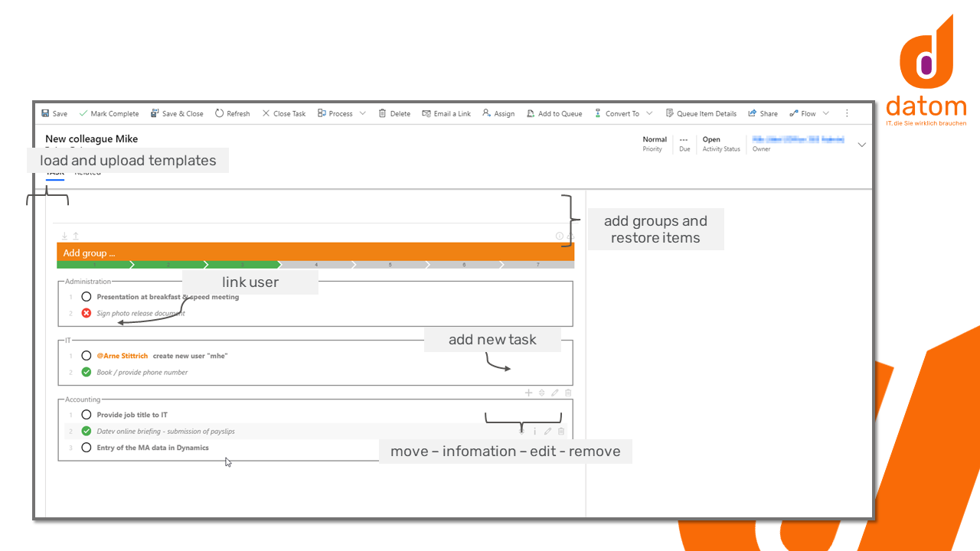This screenshot has height=551, width=980.
Task: Expand the header details chevron
Action: (861, 145)
